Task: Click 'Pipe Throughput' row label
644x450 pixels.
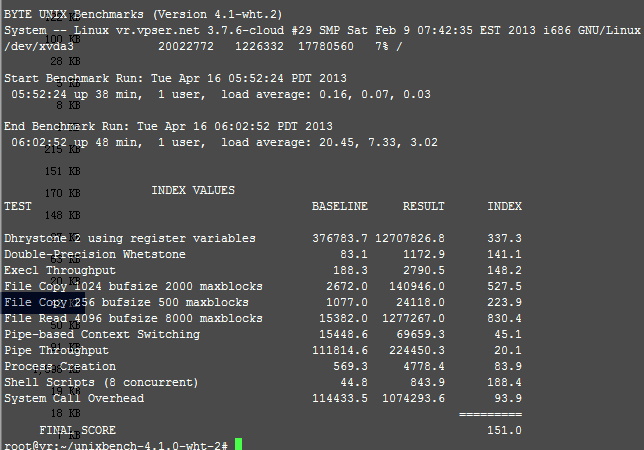Action: [57, 351]
